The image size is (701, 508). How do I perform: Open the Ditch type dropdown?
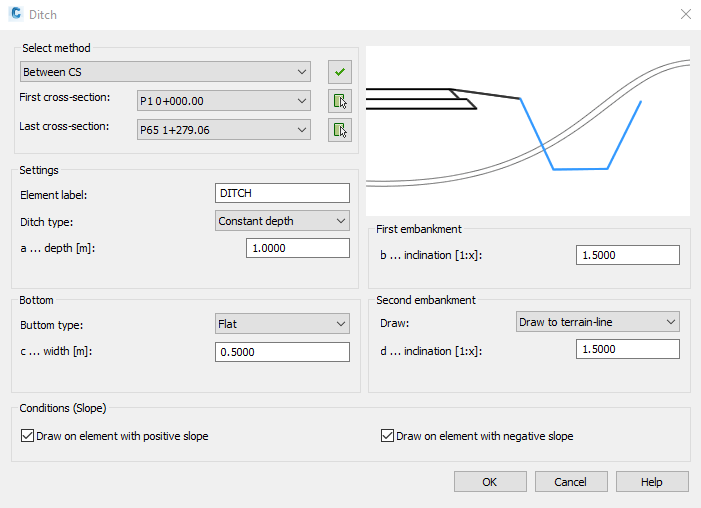click(x=282, y=221)
